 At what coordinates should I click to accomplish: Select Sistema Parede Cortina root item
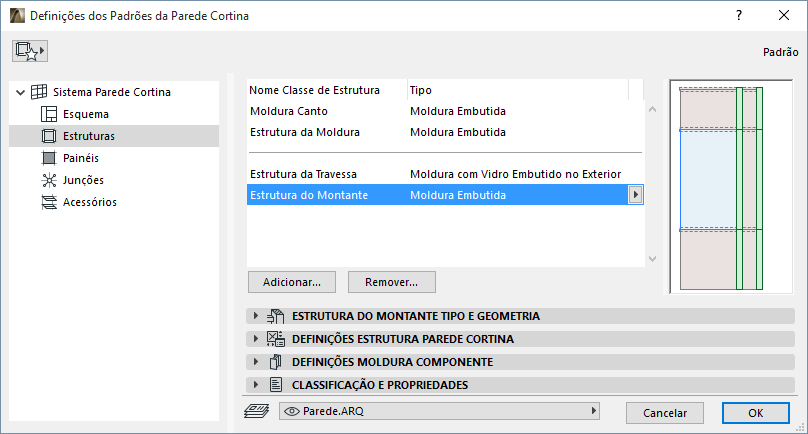[112, 92]
